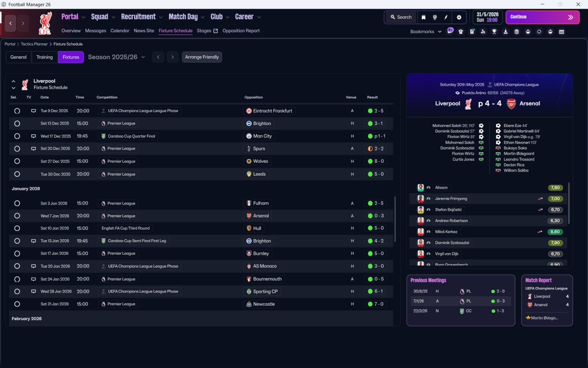Open the 9+ messages speech bubble shortcut

click(x=450, y=31)
